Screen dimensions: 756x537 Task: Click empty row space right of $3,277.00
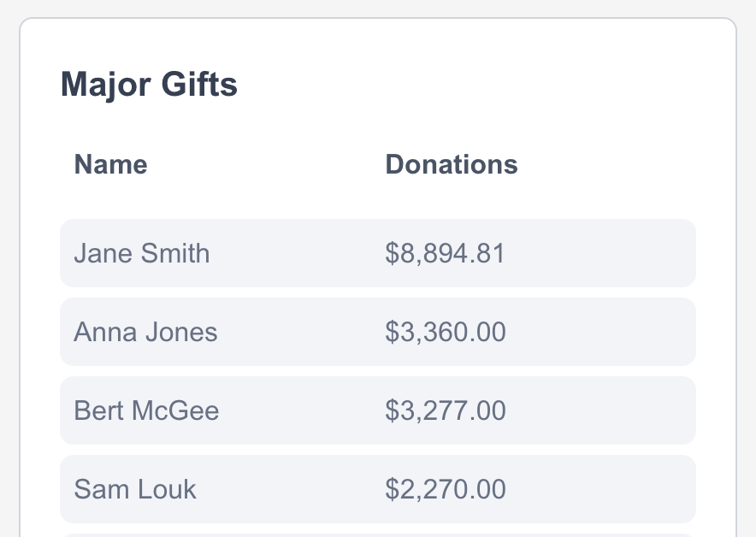tap(607, 410)
